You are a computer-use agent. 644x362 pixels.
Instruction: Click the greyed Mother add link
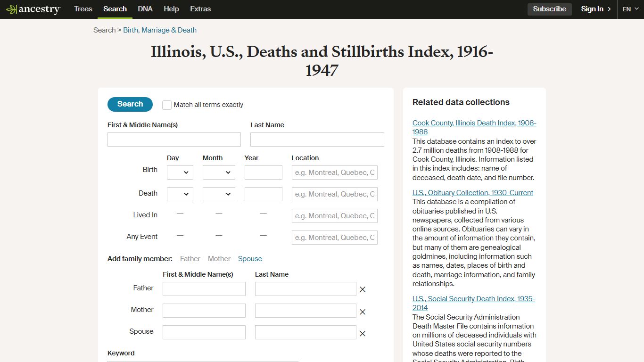(219, 259)
